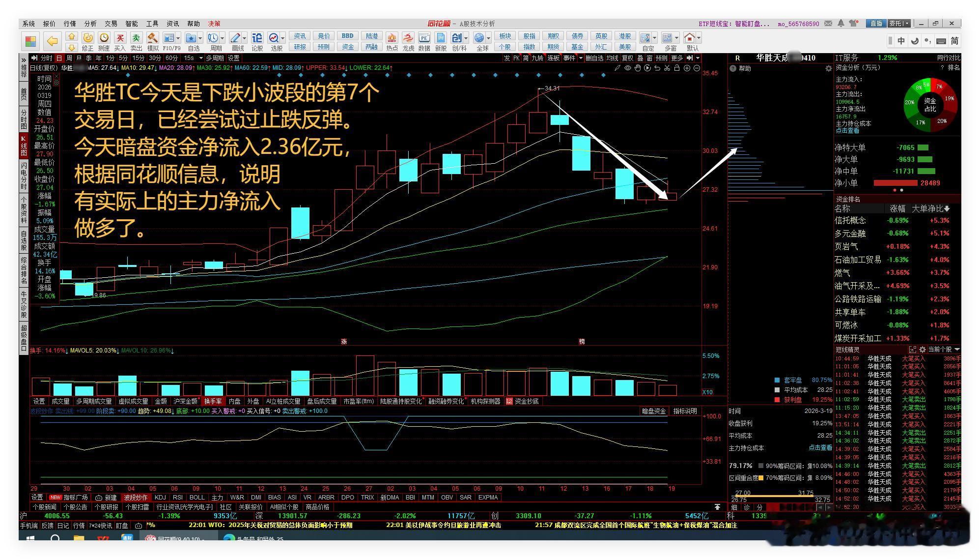Open the settings gear beside 帮助
This screenshot has width=980, height=559.
828,68
